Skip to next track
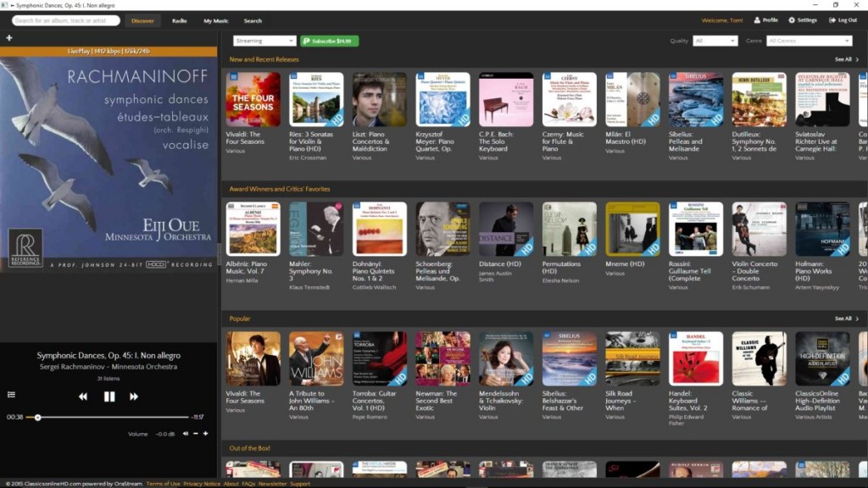Viewport: 868px width, 488px height. tap(134, 396)
